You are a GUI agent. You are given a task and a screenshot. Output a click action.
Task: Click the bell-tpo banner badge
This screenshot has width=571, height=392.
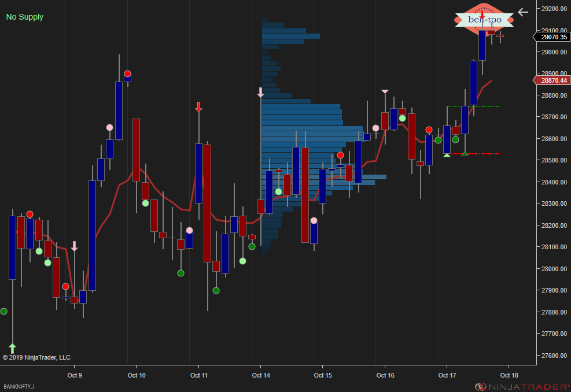pyautogui.click(x=484, y=19)
